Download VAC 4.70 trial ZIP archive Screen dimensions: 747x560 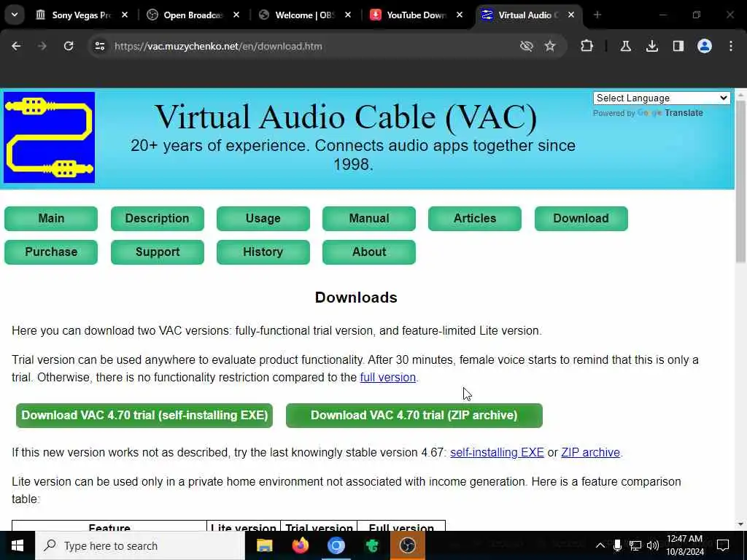click(x=414, y=416)
